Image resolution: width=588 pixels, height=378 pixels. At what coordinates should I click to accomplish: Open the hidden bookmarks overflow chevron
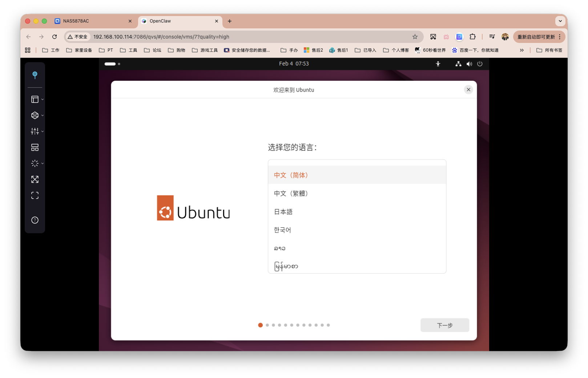pos(521,50)
